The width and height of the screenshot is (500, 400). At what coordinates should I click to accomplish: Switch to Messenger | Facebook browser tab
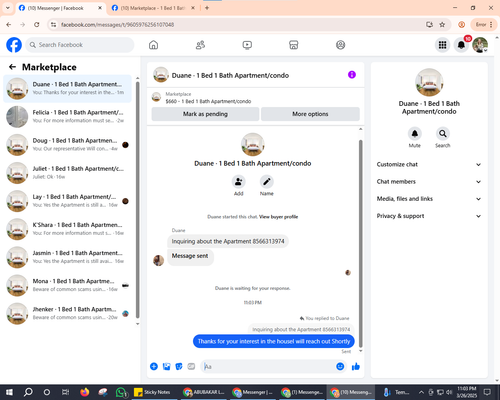click(60, 8)
